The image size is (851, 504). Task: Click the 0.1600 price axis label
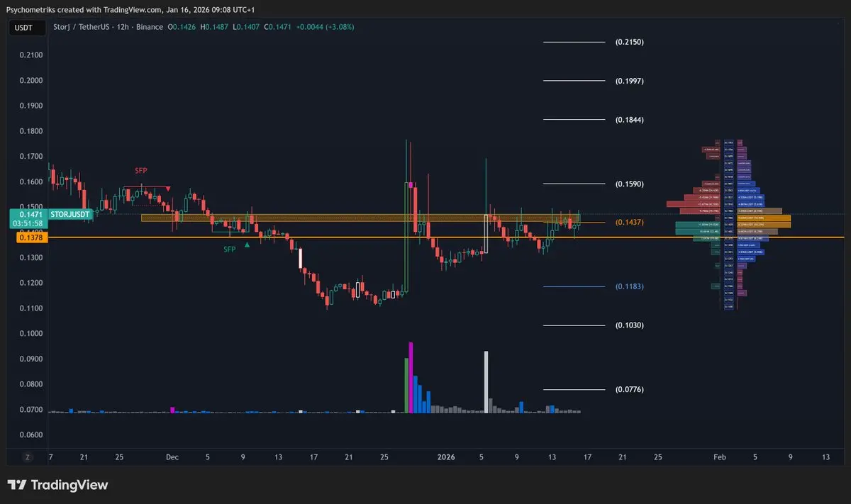(31, 182)
